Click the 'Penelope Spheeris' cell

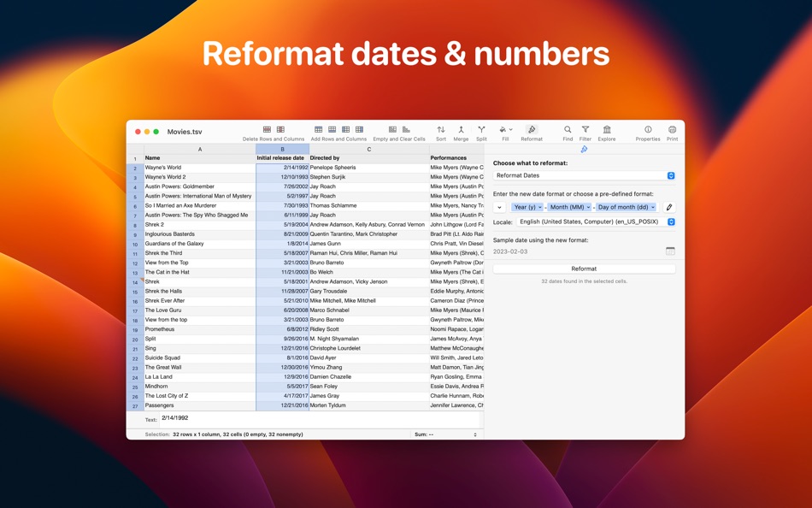click(x=369, y=168)
